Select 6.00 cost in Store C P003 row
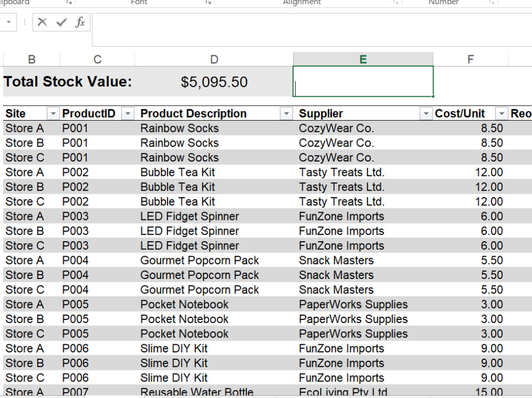The width and height of the screenshot is (532, 398). coord(471,246)
